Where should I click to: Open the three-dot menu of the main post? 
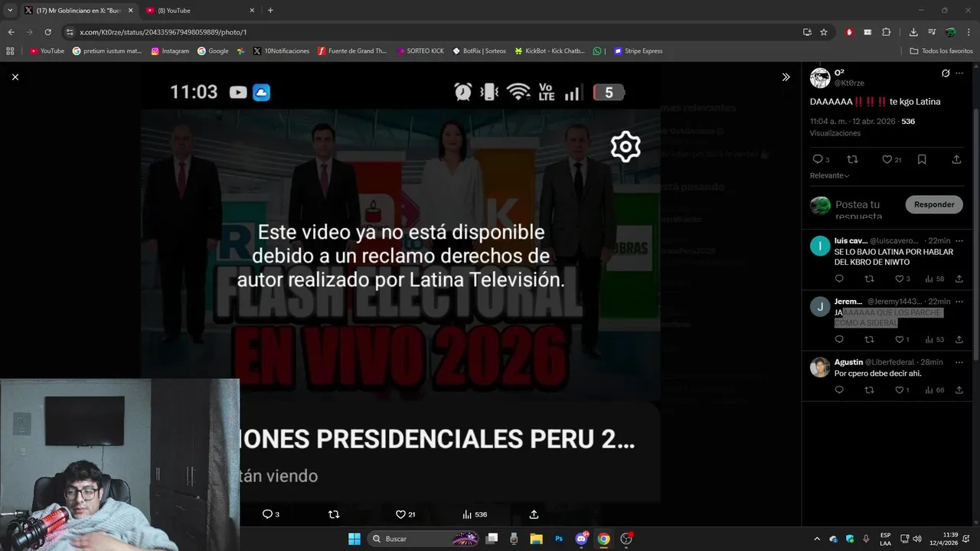[959, 73]
